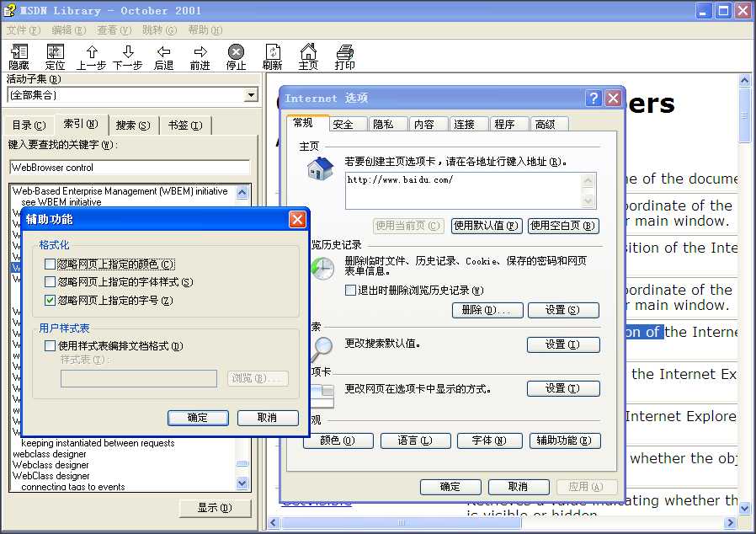The image size is (756, 534).
Task: Click the 打印 (Print) toolbar icon
Action: point(344,57)
